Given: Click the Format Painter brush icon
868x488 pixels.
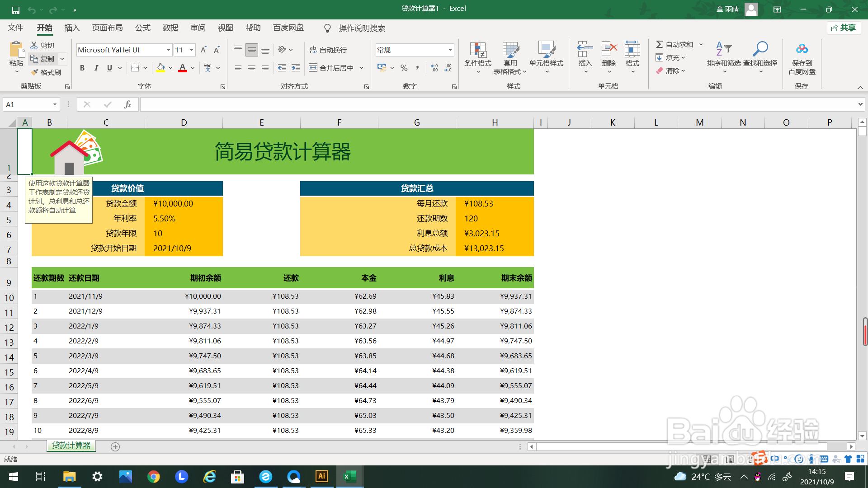Looking at the screenshot, I should [34, 72].
